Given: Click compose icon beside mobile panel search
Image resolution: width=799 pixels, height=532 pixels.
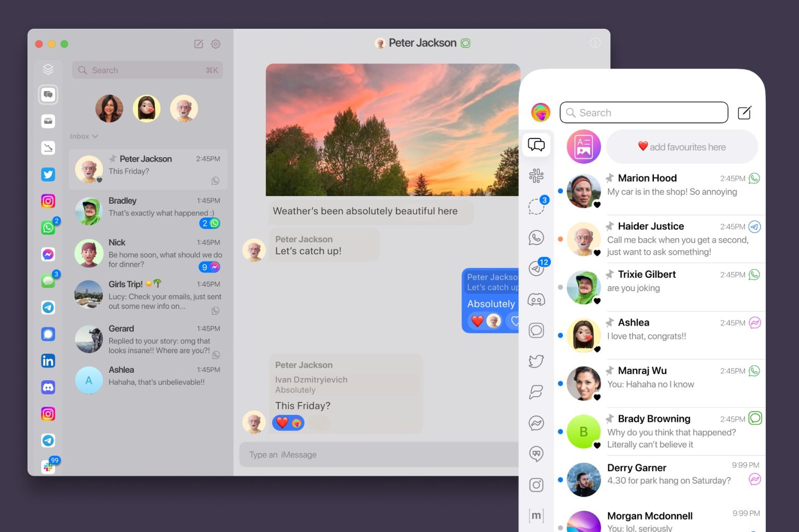Looking at the screenshot, I should [744, 112].
